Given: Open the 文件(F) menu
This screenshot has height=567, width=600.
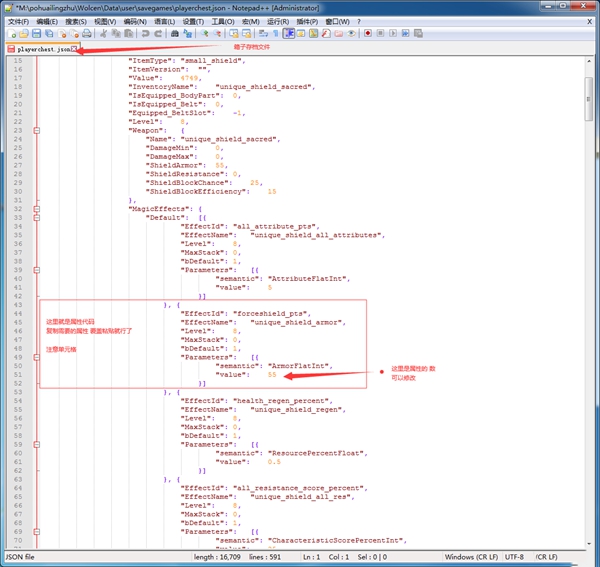Looking at the screenshot, I should tap(18, 22).
